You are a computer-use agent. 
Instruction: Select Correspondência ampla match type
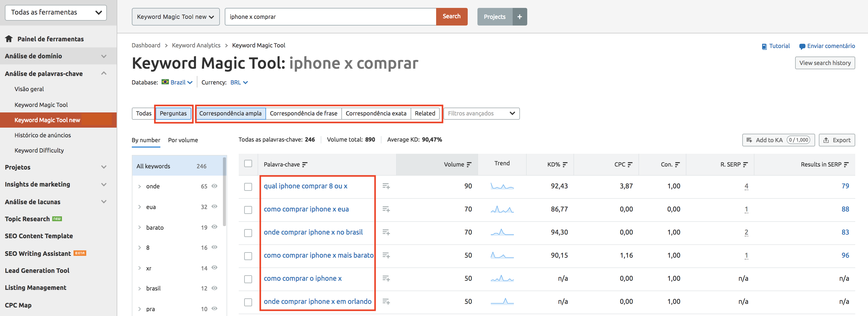(231, 113)
